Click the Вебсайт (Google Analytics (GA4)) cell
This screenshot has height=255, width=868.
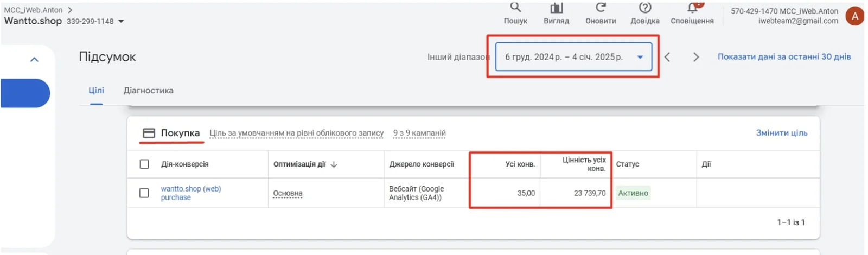click(416, 193)
